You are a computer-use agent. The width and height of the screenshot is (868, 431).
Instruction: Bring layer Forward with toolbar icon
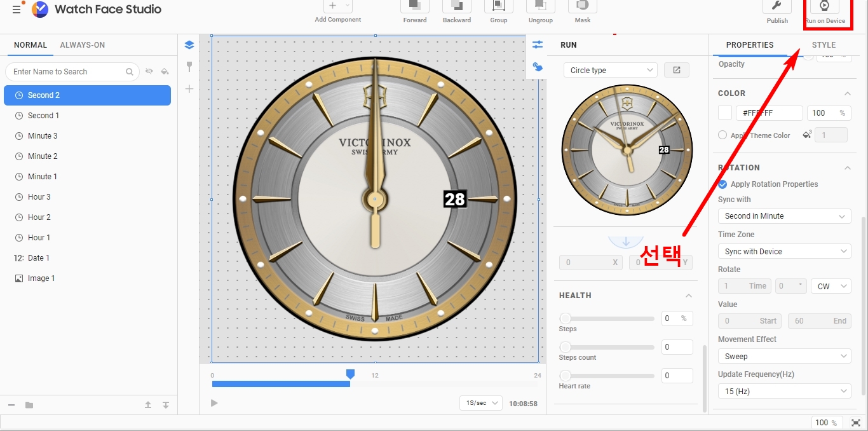point(414,6)
